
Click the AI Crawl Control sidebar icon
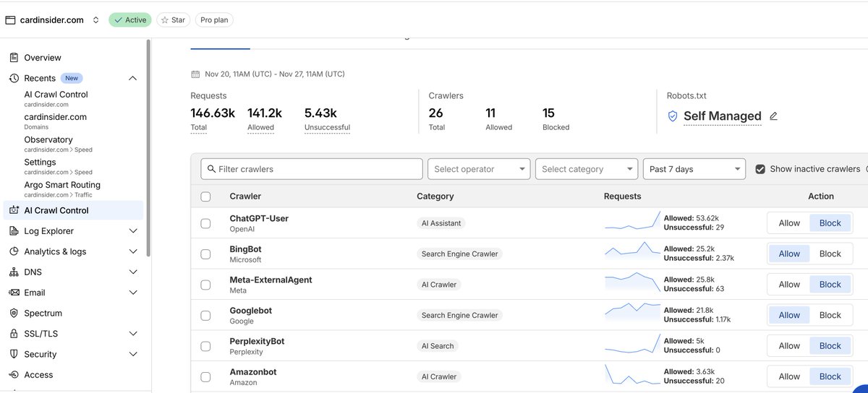coord(14,211)
